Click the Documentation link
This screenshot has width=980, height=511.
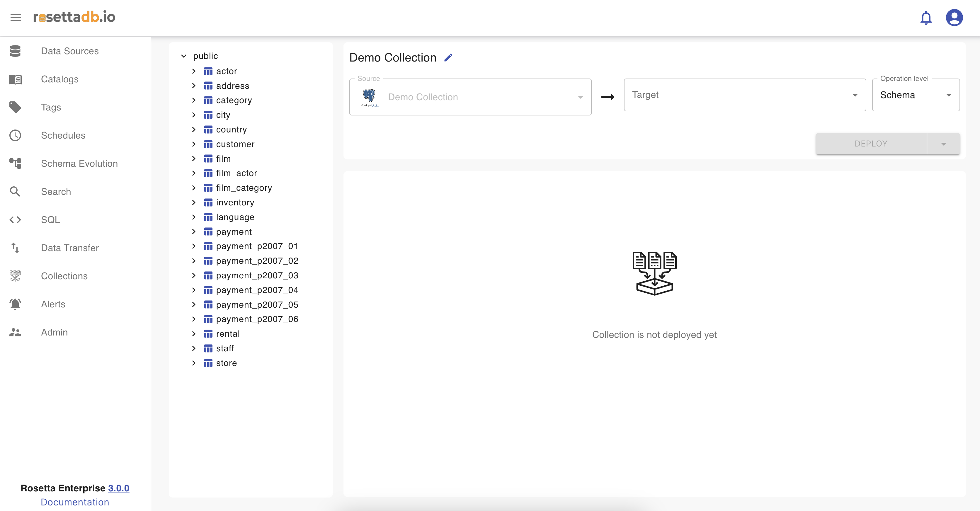75,502
